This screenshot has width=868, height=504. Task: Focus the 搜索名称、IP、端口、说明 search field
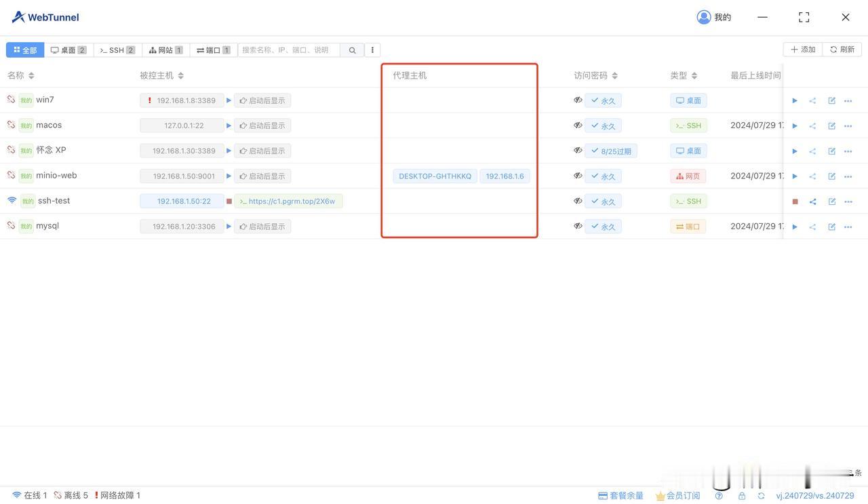(x=290, y=50)
